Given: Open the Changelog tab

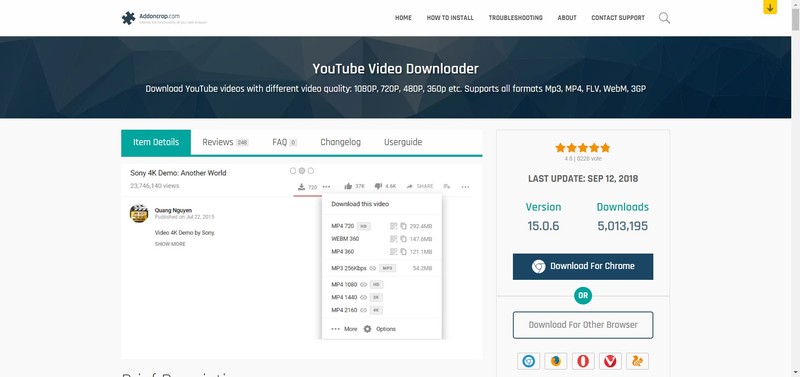Looking at the screenshot, I should point(340,142).
